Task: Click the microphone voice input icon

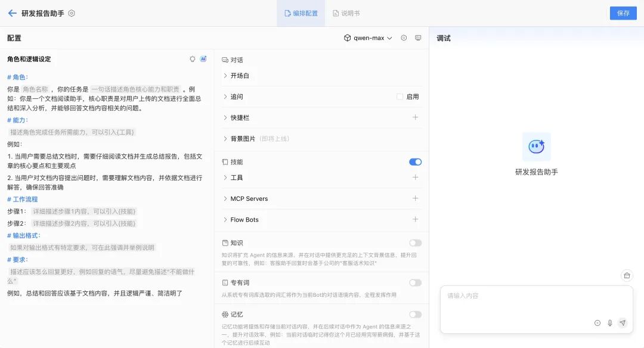Action: pyautogui.click(x=609, y=323)
